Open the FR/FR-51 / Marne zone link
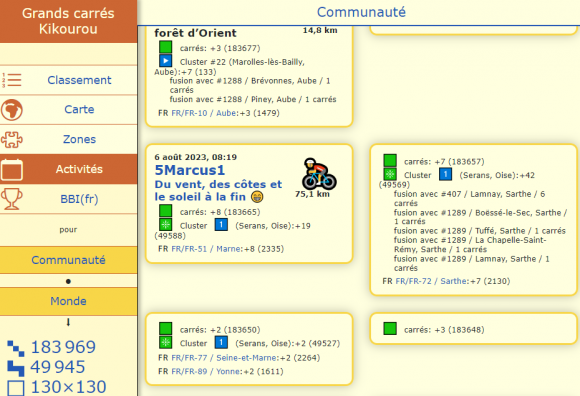This screenshot has width=580, height=396. 206,249
